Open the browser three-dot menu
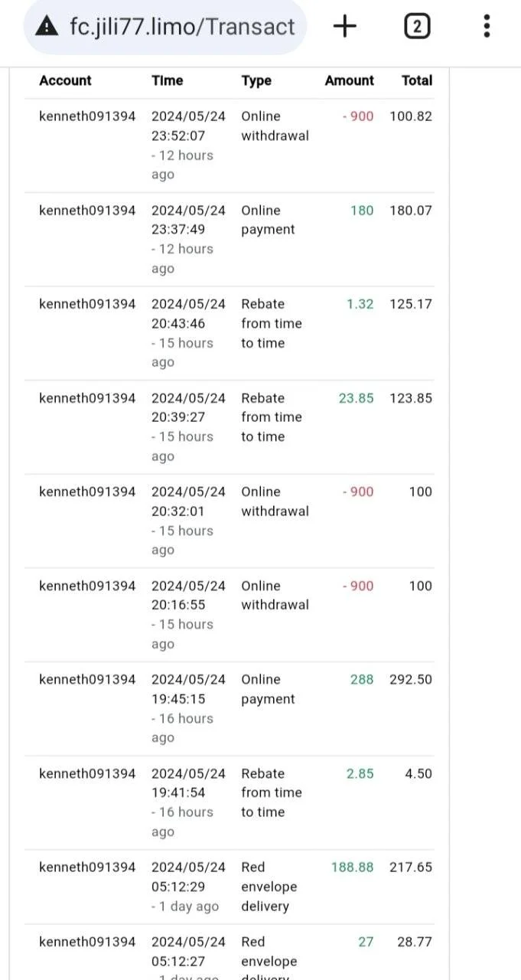The image size is (521, 980). click(487, 27)
